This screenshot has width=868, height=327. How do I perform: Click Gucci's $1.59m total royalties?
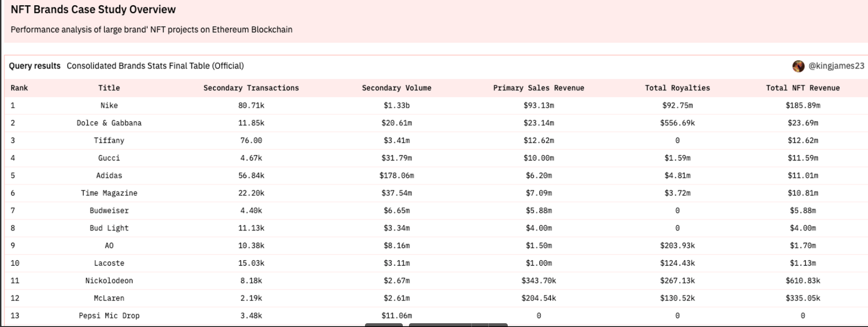tap(677, 158)
